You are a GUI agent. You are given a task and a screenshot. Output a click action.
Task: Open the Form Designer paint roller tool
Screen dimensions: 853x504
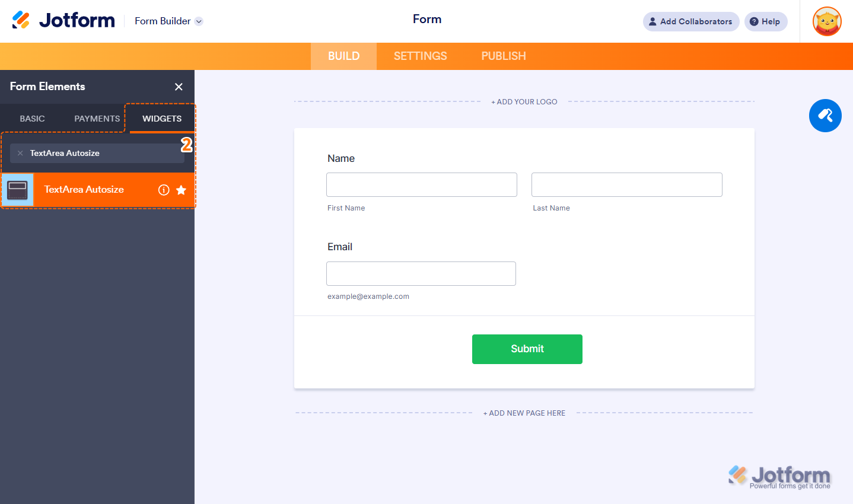tap(825, 116)
